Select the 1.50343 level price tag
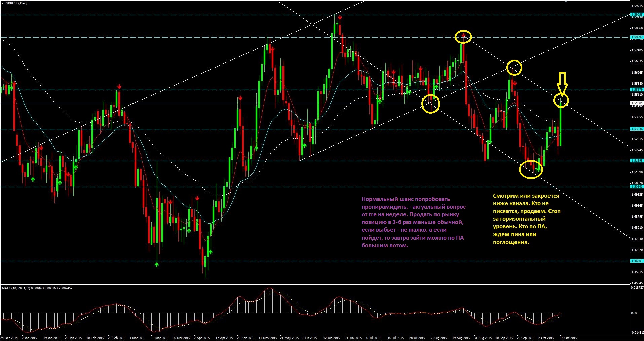 pyautogui.click(x=637, y=187)
